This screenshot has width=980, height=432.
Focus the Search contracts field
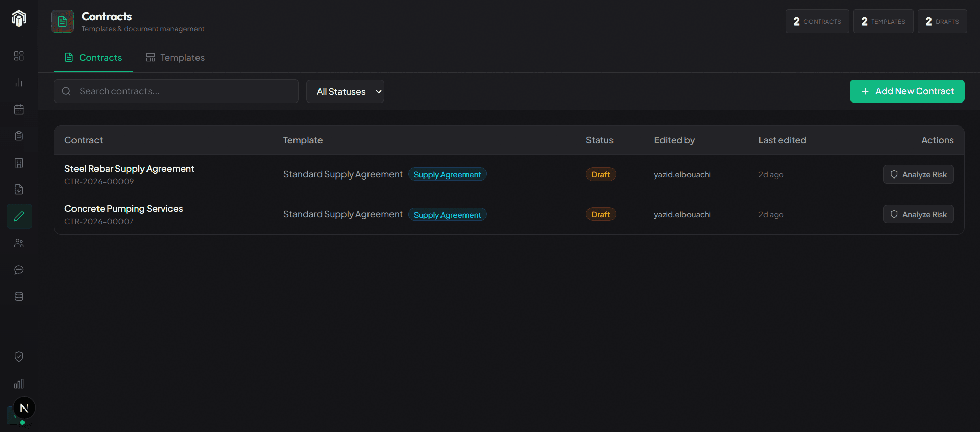coord(176,91)
